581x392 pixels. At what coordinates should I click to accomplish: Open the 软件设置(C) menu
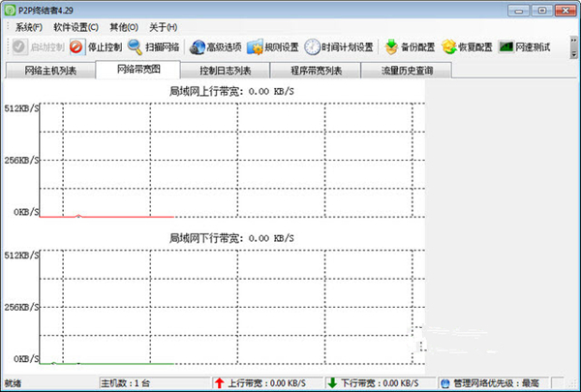[76, 27]
